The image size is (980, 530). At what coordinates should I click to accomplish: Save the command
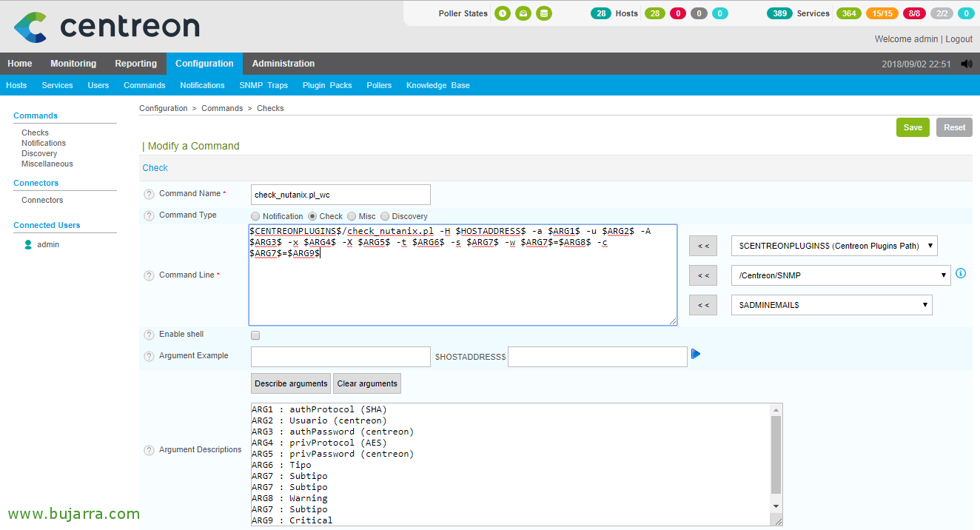[x=913, y=127]
